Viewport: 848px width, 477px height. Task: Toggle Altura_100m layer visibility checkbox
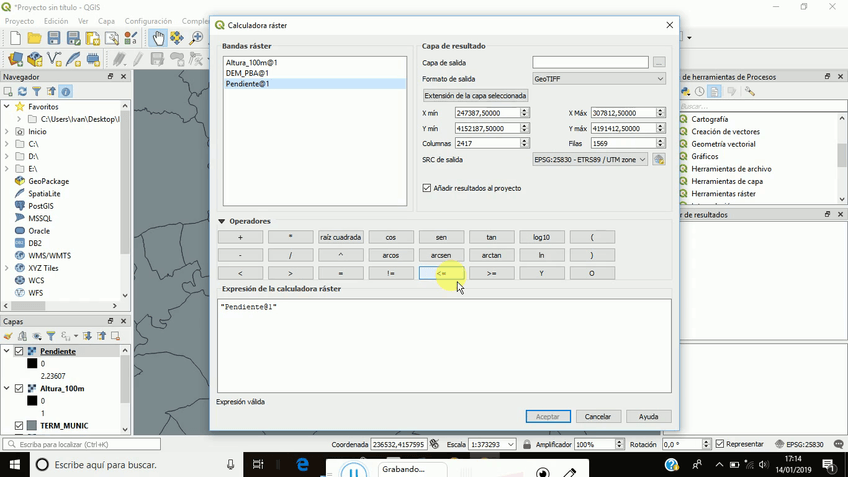coord(19,389)
